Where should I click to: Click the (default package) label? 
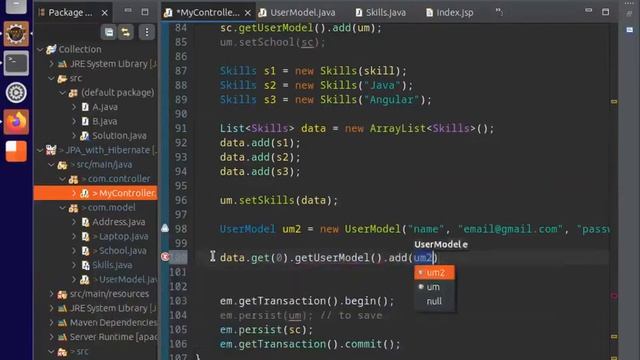pos(118,93)
